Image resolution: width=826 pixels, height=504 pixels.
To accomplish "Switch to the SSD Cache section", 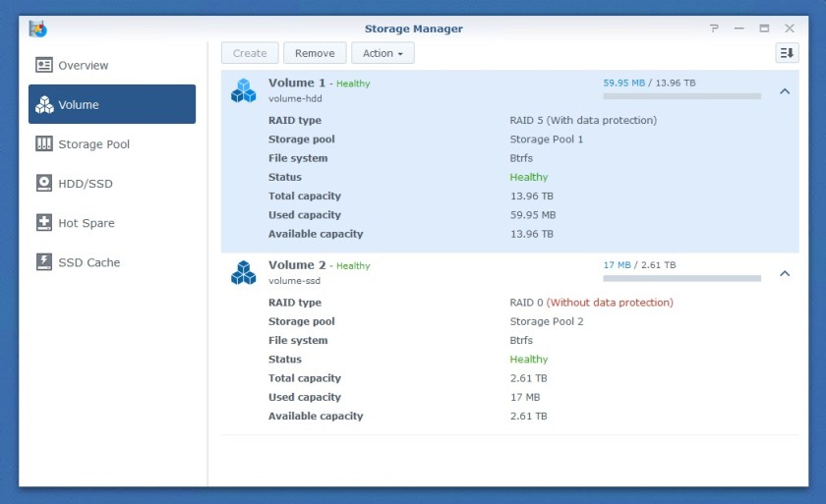I will 88,262.
